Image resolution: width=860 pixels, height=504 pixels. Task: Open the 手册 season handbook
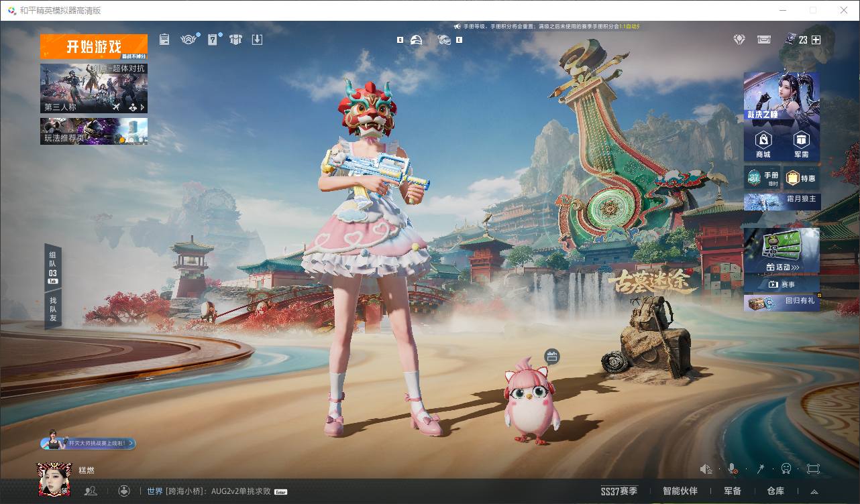[762, 178]
